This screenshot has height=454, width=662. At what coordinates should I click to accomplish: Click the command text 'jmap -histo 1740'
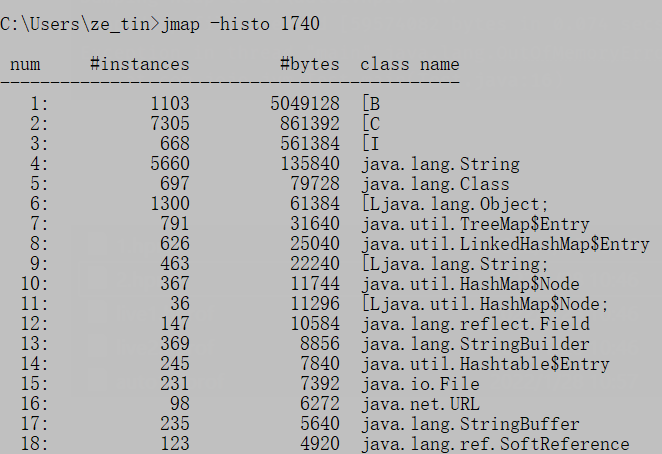coord(240,24)
